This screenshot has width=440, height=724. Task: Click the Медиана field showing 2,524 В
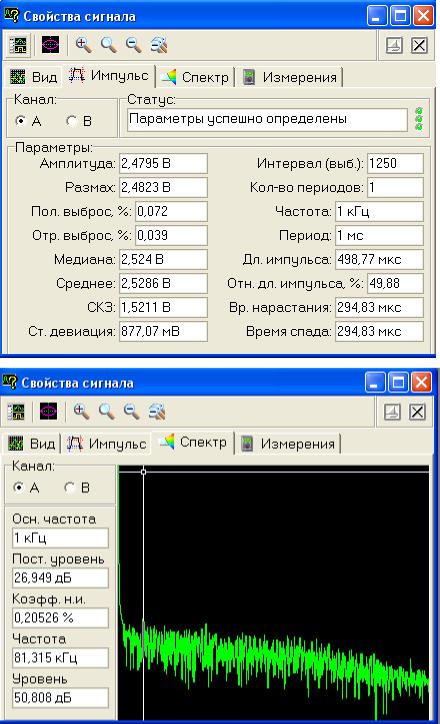(x=163, y=259)
